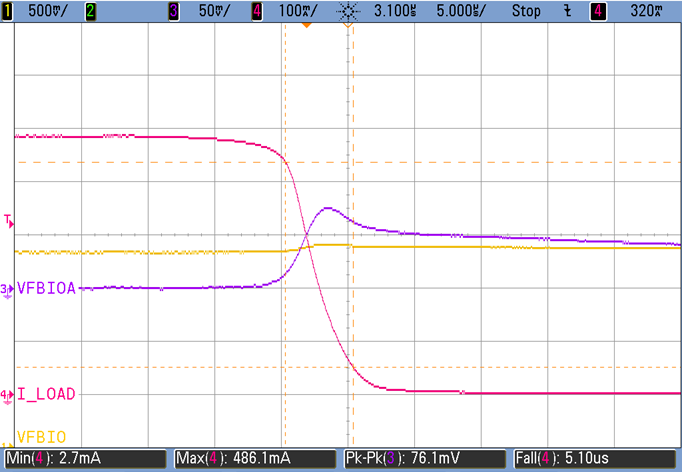Screen dimensions: 682x472
Task: Click the falling edge trigger icon
Action: [567, 11]
